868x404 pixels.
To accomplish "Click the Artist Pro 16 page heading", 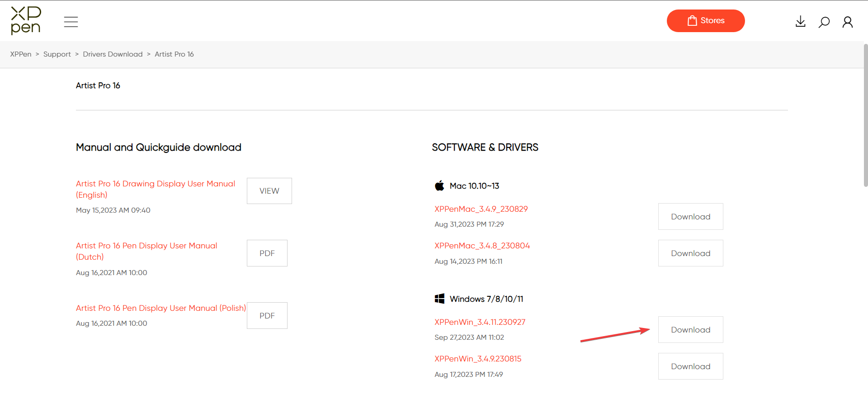I will (x=98, y=86).
